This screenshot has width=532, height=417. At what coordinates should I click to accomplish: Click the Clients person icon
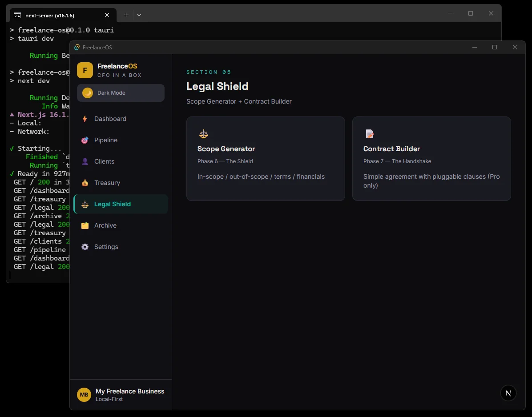pos(85,161)
